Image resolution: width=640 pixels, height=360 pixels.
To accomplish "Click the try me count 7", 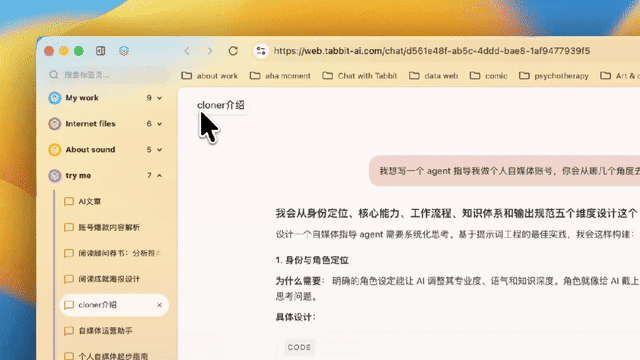I will [149, 176].
